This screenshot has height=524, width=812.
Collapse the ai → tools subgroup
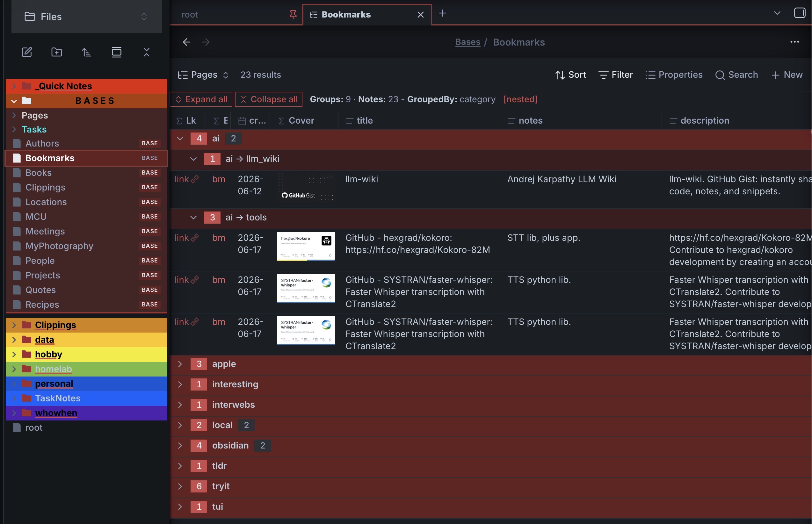(193, 218)
